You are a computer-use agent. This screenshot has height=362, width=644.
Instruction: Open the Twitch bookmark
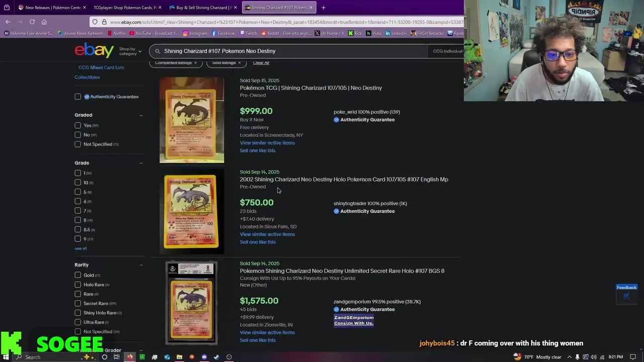[x=248, y=33]
